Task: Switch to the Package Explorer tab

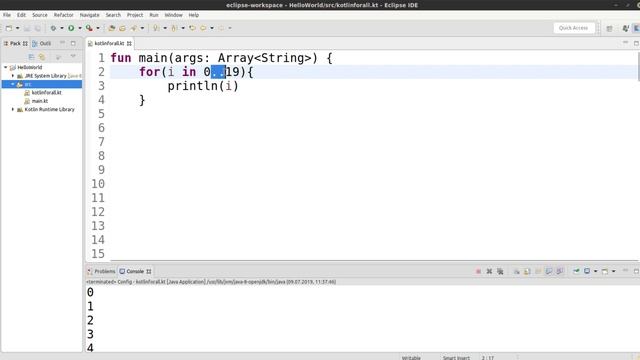Action: click(16, 43)
